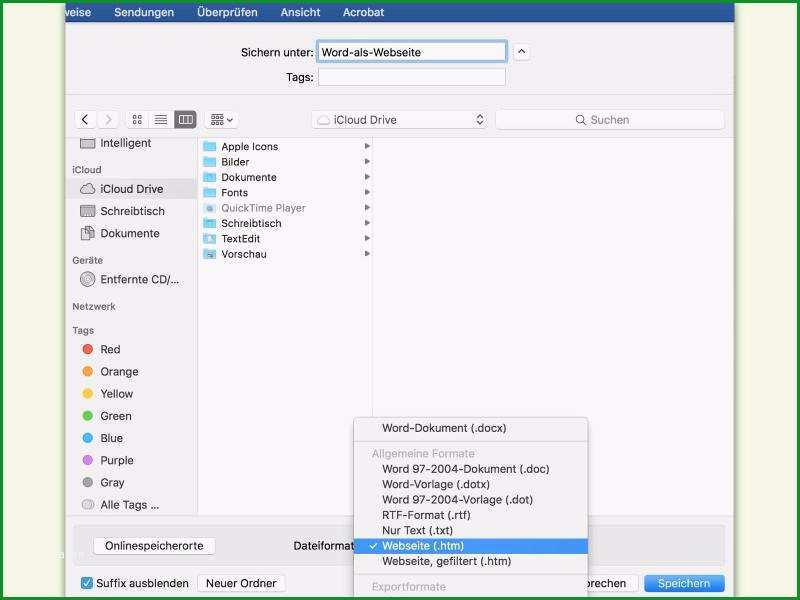800x600 pixels.
Task: Click the Neuer Ordner button
Action: pyautogui.click(x=241, y=583)
